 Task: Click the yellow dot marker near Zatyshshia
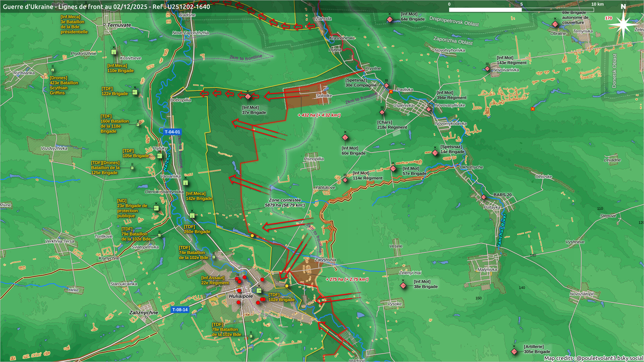(x=287, y=286)
